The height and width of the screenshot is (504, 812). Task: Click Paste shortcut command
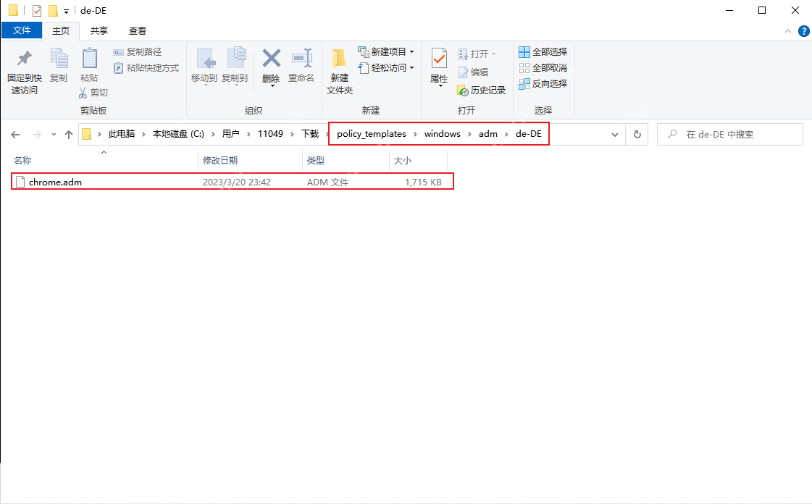(146, 68)
